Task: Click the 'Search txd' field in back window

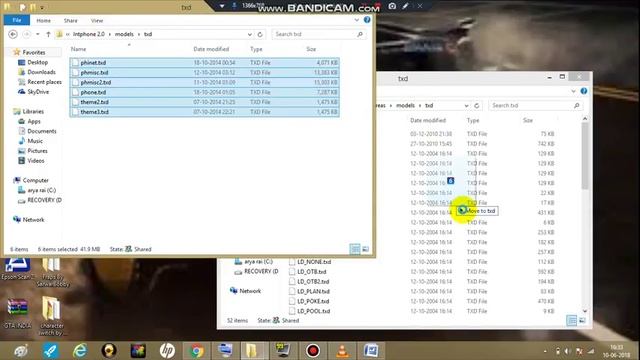Action: pos(535,105)
